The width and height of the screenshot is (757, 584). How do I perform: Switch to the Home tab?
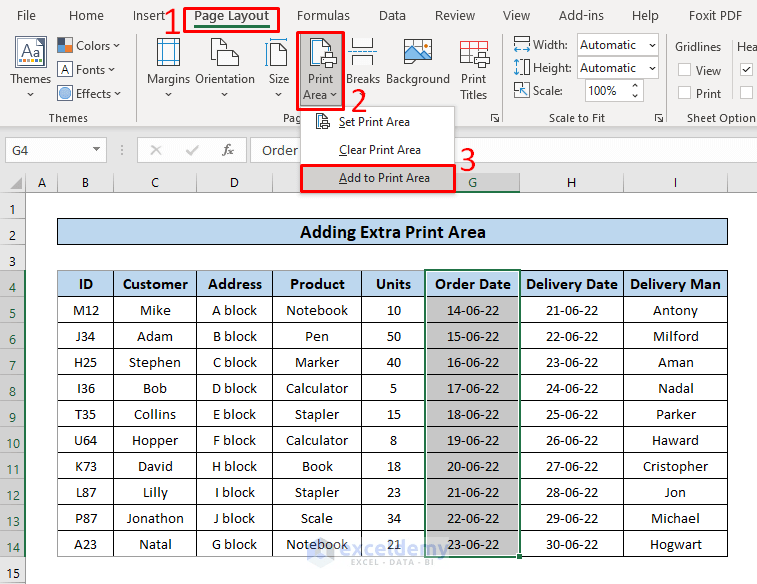(x=86, y=16)
